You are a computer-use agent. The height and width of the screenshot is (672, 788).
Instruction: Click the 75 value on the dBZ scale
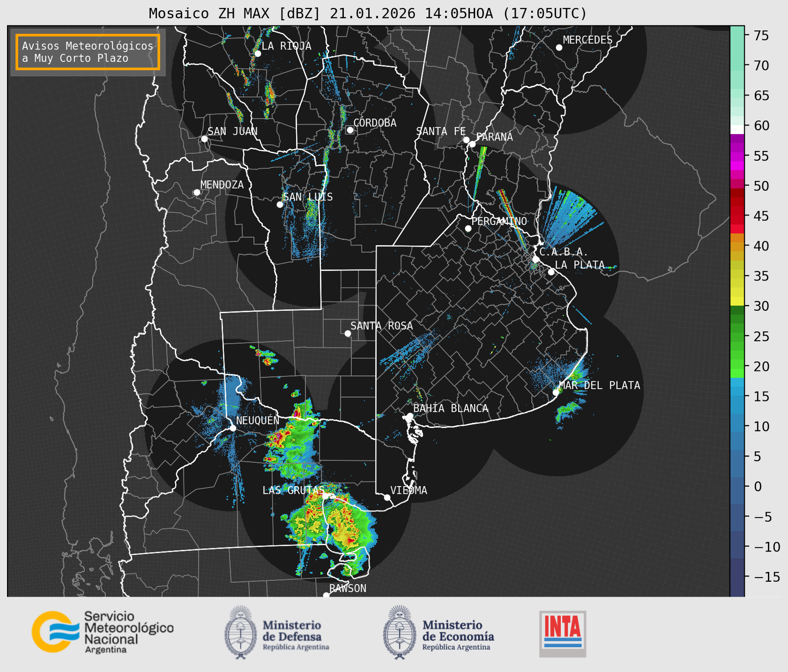[761, 36]
